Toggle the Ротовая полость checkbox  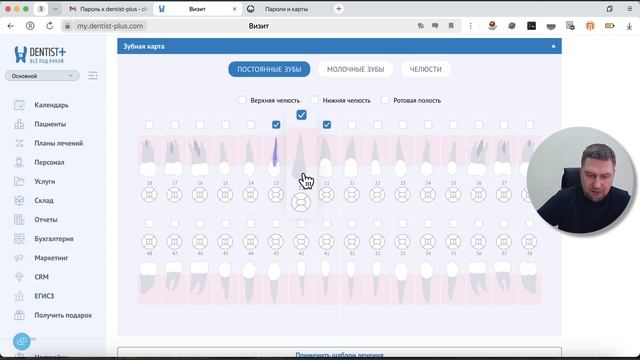pos(385,100)
